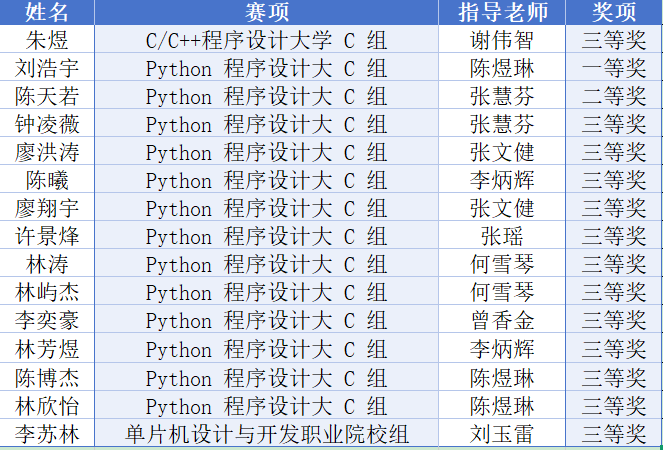Screen dimensions: 663x450
Task: Click the C/C++程序设计大学 C 组 cell
Action: tap(266, 39)
